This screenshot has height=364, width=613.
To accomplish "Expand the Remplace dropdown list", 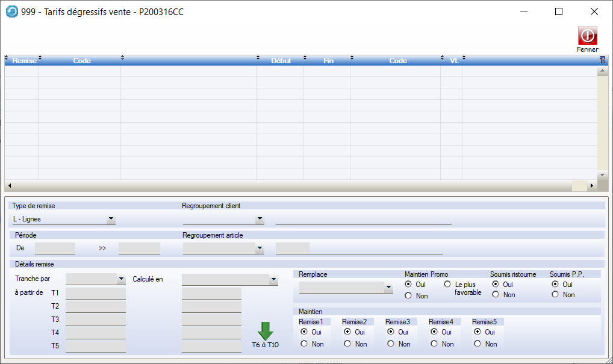I will pos(388,289).
